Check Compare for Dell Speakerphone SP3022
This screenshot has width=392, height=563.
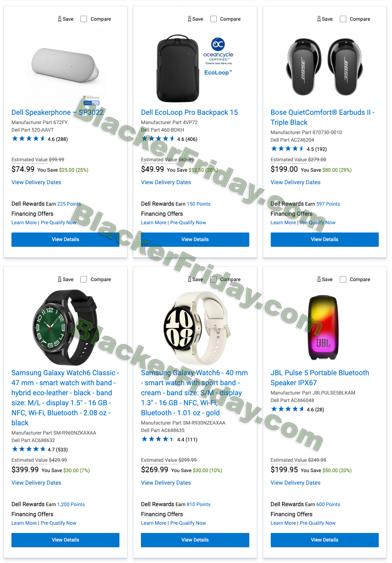click(84, 19)
